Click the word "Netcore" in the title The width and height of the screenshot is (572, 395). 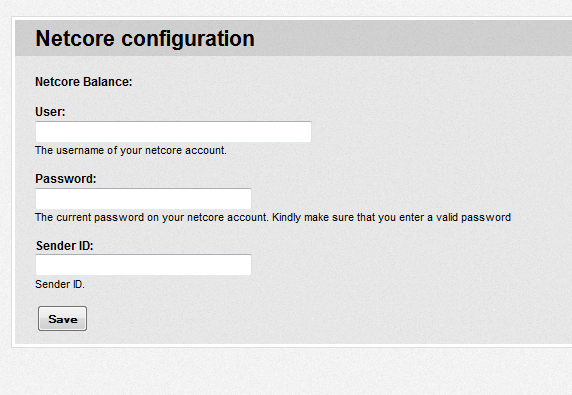click(x=75, y=38)
